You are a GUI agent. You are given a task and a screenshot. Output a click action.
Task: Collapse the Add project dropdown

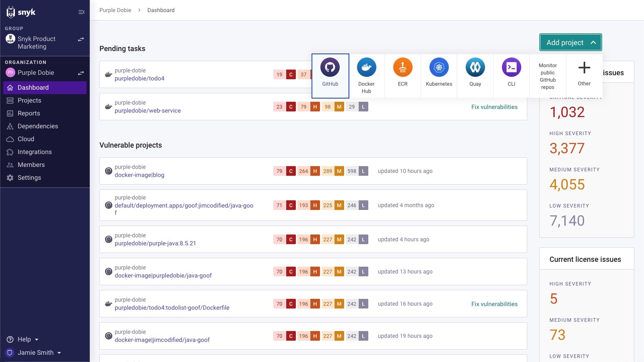click(x=570, y=42)
